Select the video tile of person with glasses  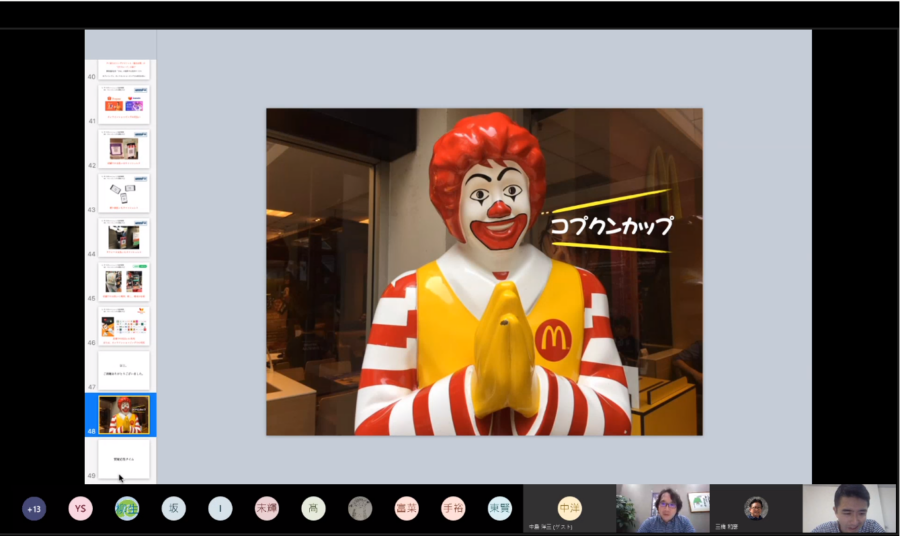point(662,508)
